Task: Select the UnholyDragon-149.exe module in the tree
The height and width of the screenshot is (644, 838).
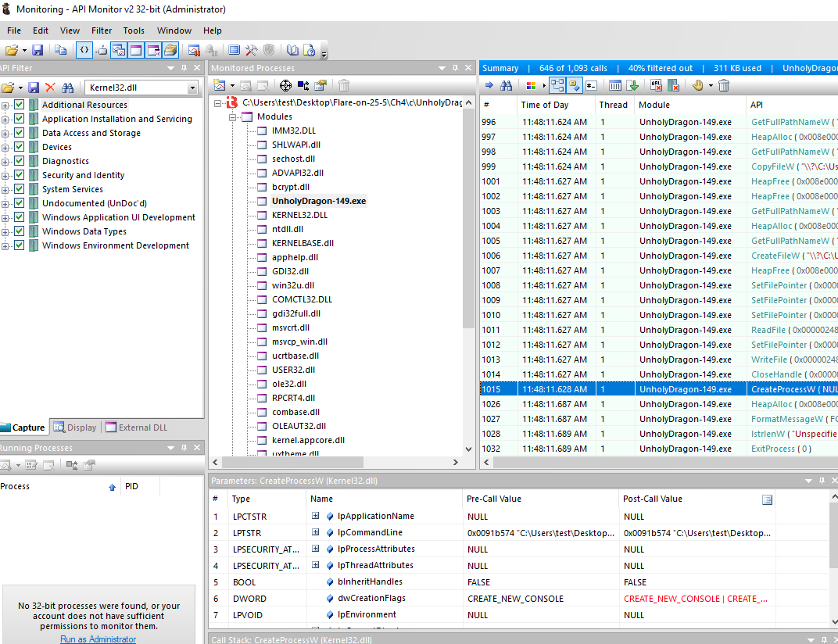Action: pos(318,200)
